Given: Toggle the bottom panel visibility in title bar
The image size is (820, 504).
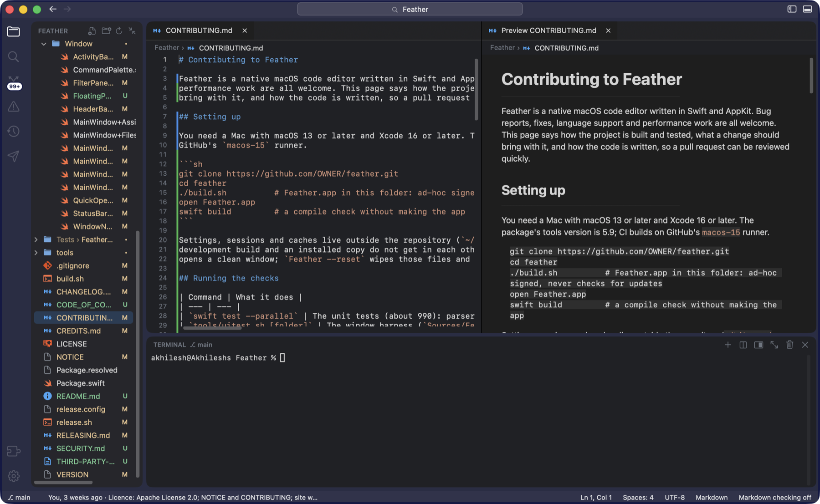Looking at the screenshot, I should [x=807, y=9].
